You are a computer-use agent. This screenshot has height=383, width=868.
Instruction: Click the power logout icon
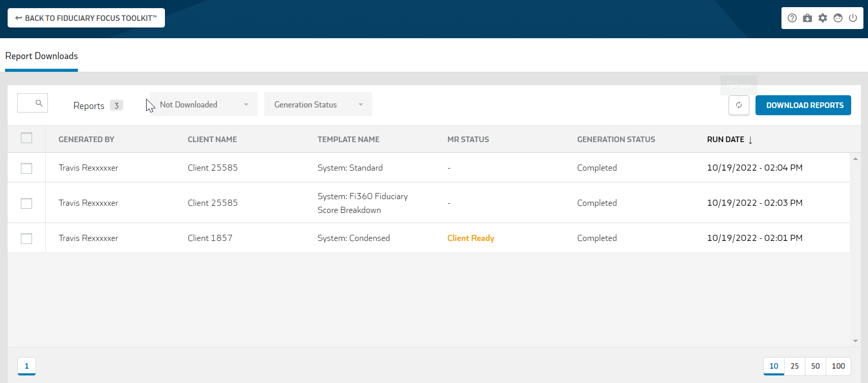coord(853,18)
